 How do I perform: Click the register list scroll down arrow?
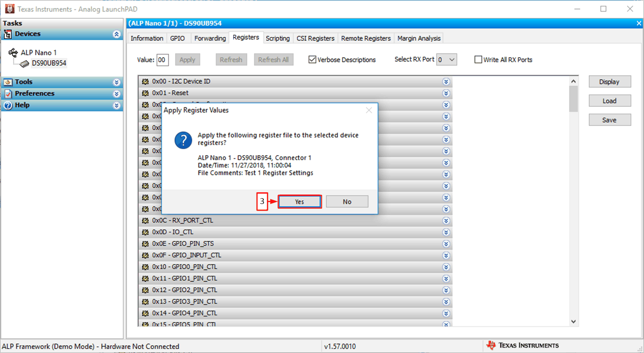(574, 321)
